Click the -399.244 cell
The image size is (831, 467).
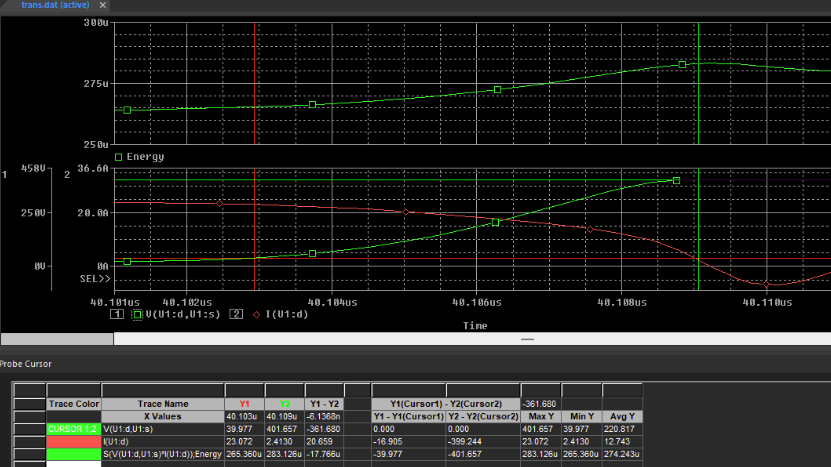point(483,442)
